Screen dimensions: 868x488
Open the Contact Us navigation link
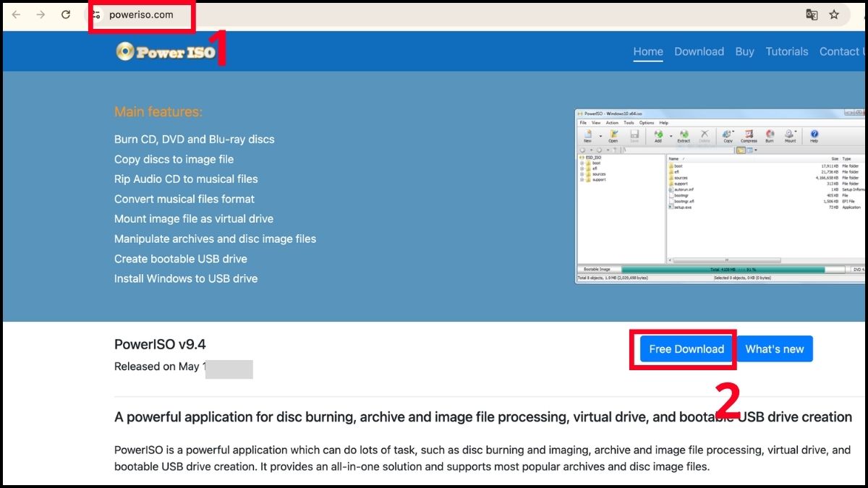[x=843, y=51]
